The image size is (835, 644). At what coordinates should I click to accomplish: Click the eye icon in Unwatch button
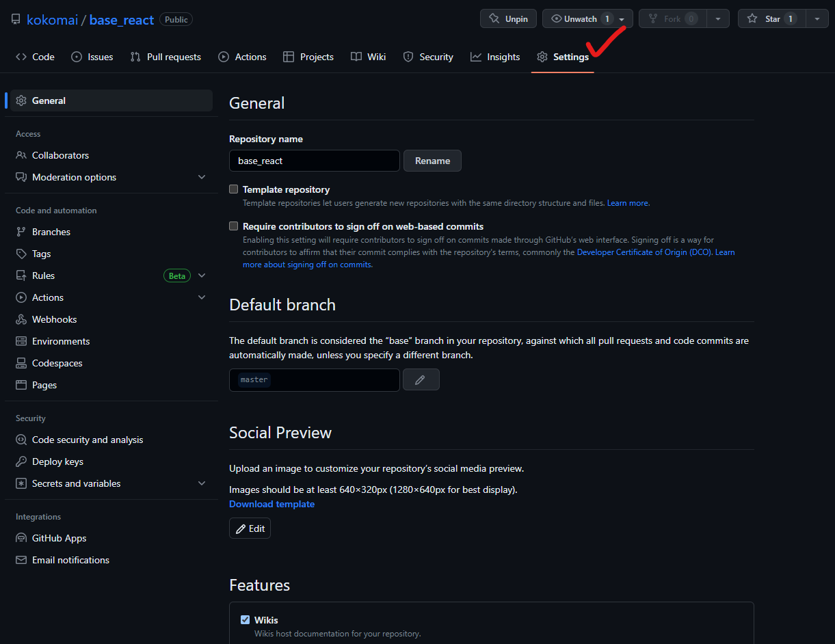pyautogui.click(x=556, y=19)
